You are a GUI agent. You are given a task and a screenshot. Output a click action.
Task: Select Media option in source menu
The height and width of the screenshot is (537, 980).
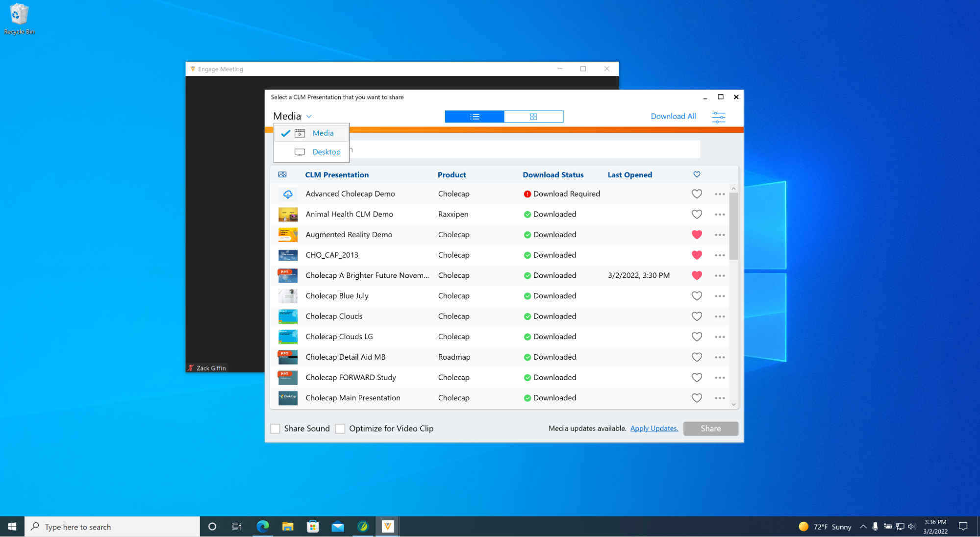click(323, 133)
